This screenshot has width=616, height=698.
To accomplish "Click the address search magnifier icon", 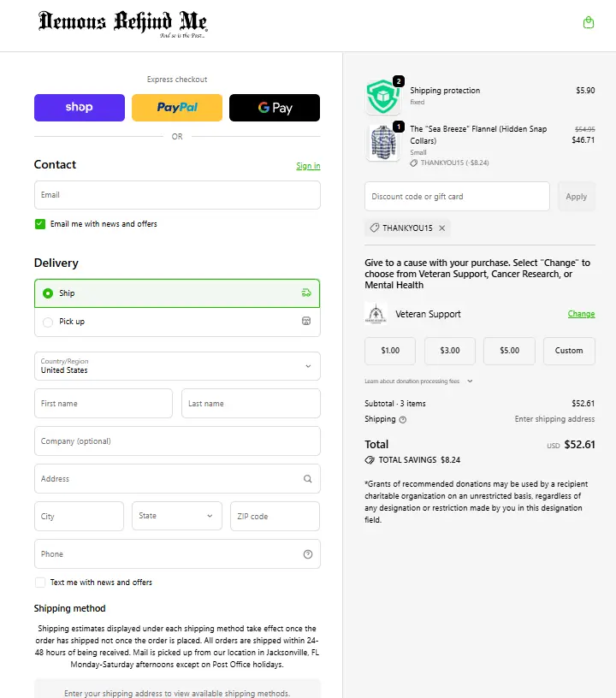I will tap(308, 479).
